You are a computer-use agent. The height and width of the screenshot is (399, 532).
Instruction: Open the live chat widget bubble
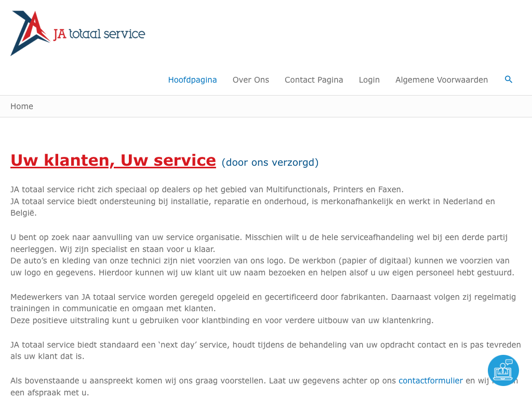point(503,370)
